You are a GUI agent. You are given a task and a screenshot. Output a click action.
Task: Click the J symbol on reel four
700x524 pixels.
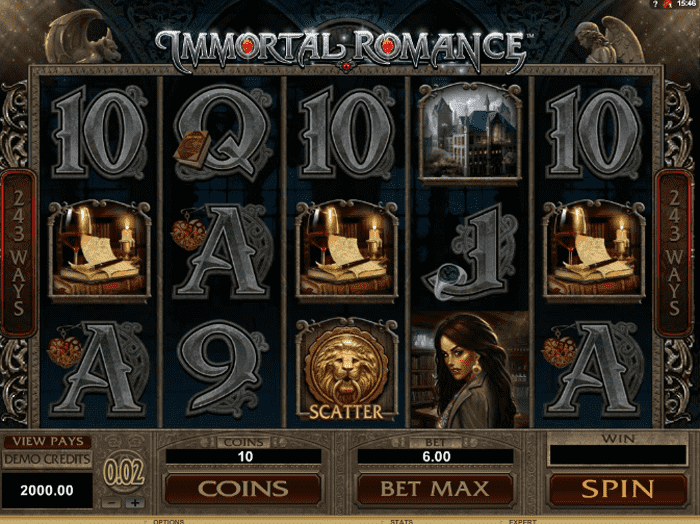(x=470, y=252)
